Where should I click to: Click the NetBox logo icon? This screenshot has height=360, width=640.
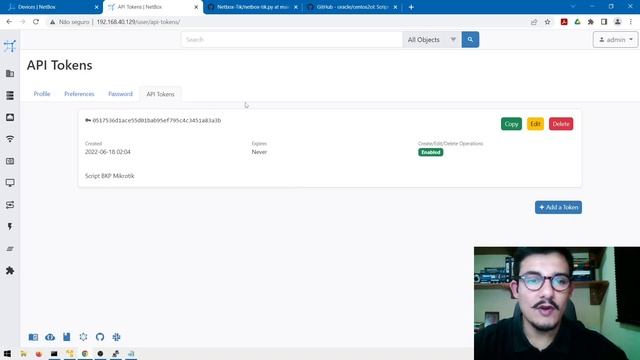(x=10, y=46)
